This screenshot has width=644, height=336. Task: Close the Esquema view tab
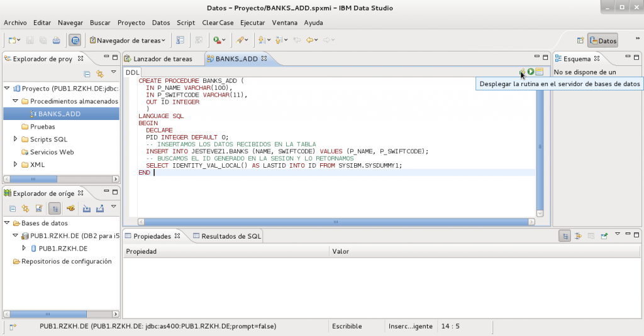[597, 58]
